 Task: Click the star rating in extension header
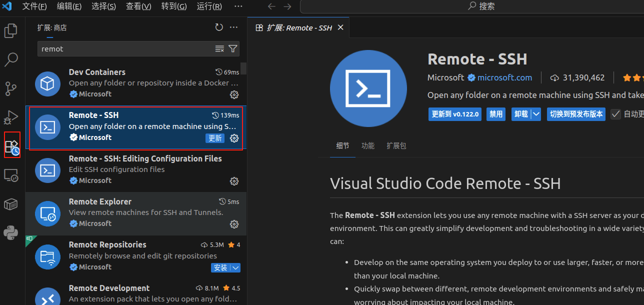coord(633,77)
